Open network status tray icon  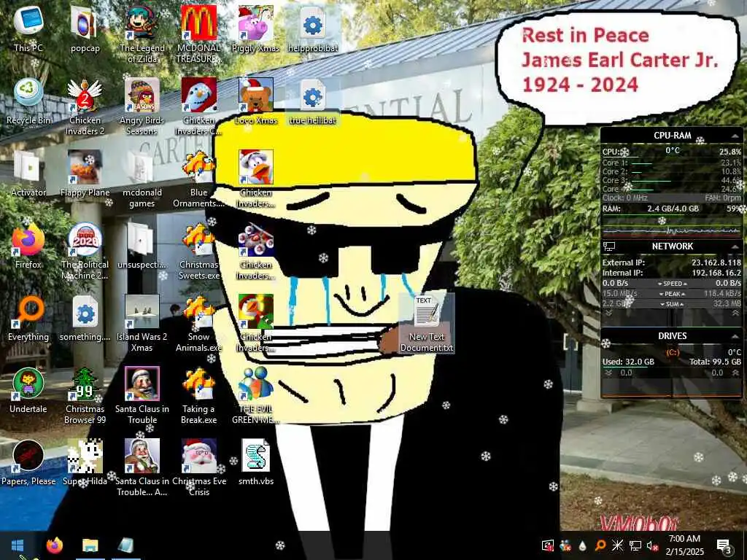635,545
